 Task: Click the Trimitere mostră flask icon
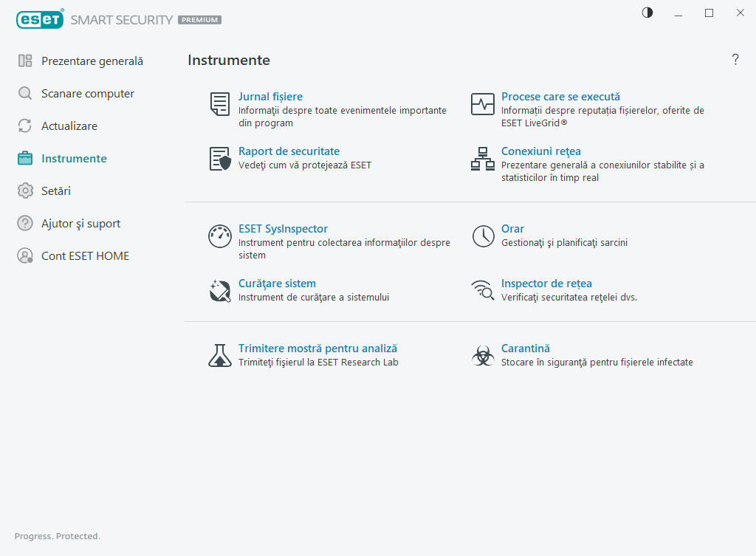[220, 356]
